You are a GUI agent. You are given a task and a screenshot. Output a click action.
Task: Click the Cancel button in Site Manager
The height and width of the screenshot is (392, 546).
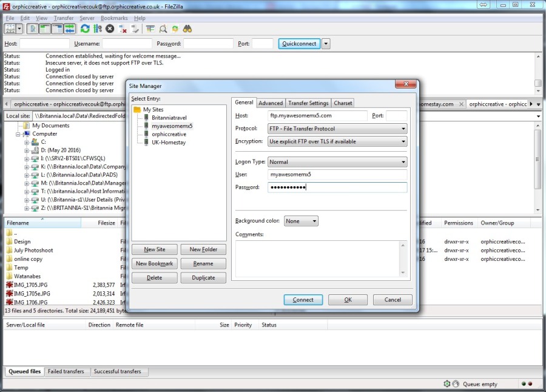pos(393,300)
